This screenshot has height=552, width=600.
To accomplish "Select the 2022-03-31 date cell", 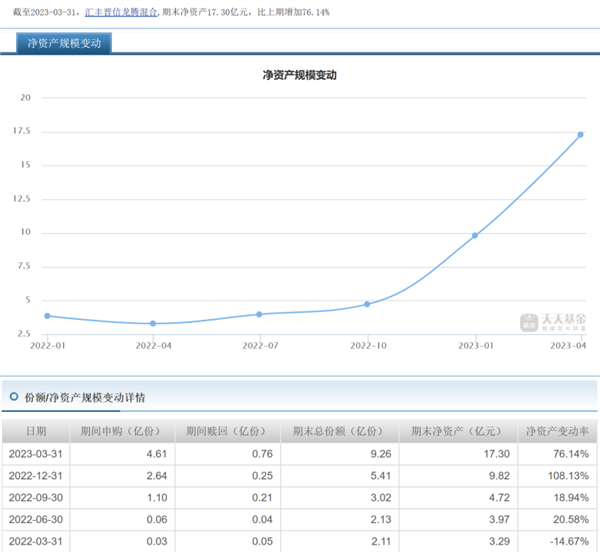I will (36, 541).
